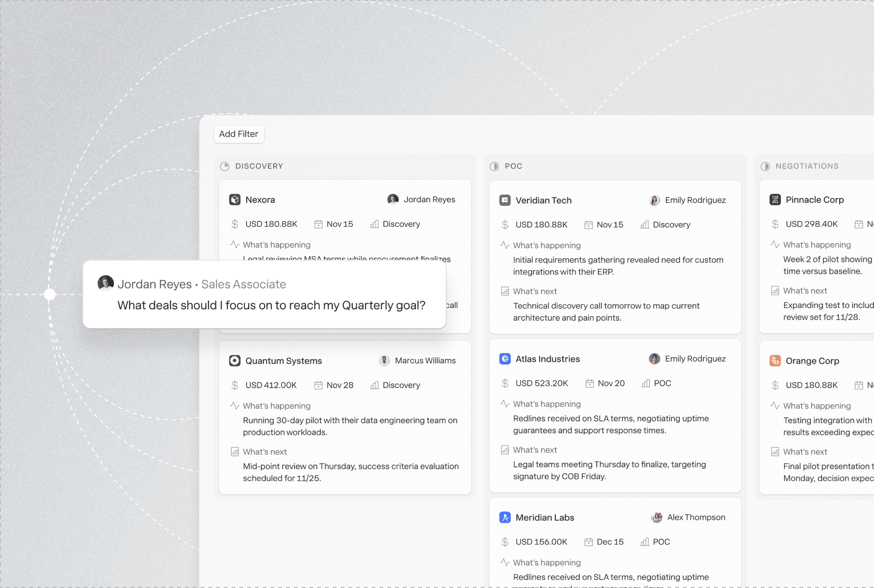The height and width of the screenshot is (588, 874).
Task: Open Pinnacle Corp company logo icon
Action: [775, 199]
